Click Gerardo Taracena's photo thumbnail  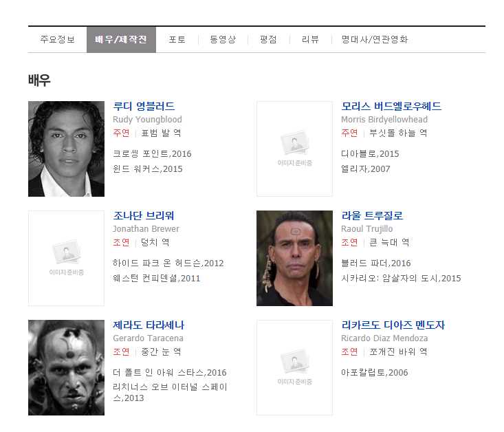[x=66, y=367]
